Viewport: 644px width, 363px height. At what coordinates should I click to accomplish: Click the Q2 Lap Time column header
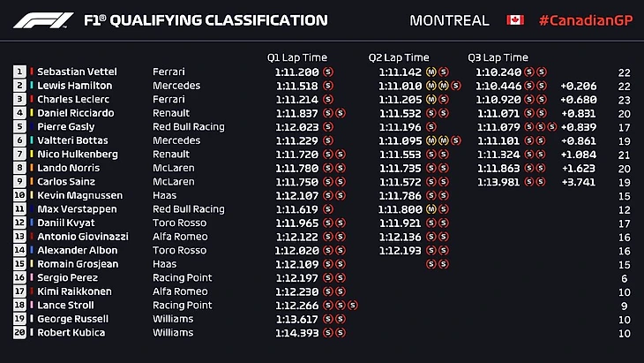(x=399, y=57)
